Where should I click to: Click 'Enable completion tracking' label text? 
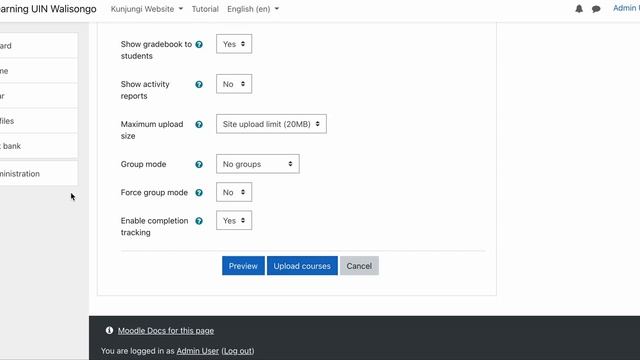pyautogui.click(x=154, y=226)
